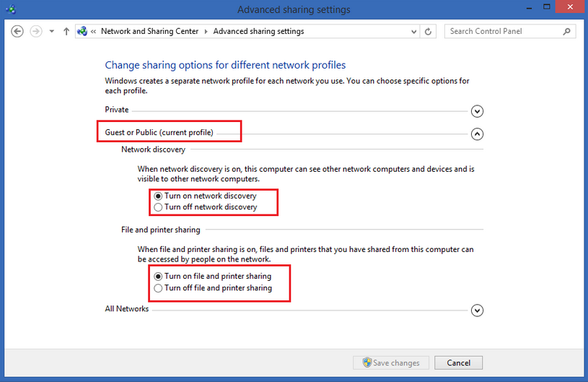Click the breadcrumb arrow after Network and Sharing Center
Viewport: 588px width, 382px height.
click(x=206, y=32)
